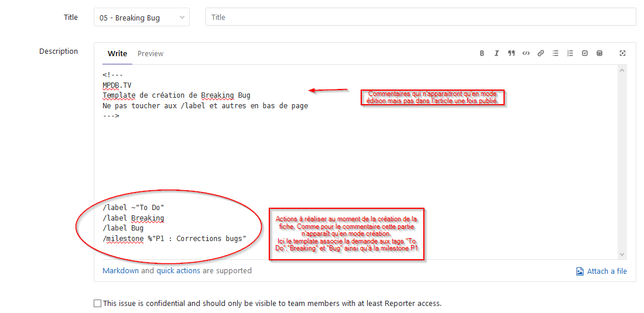
Task: Insert a table in the description
Action: (600, 53)
